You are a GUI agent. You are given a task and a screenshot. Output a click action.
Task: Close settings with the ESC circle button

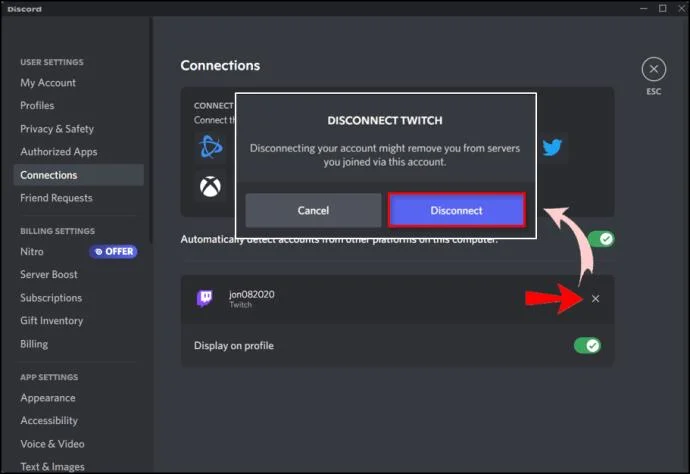point(653,70)
